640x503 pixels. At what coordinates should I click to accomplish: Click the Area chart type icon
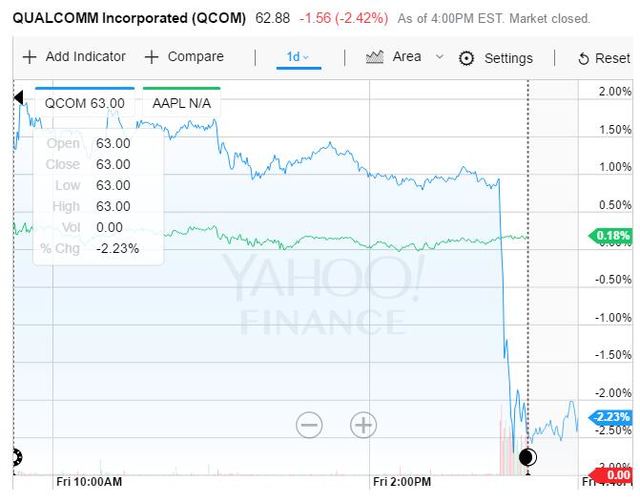[x=376, y=57]
